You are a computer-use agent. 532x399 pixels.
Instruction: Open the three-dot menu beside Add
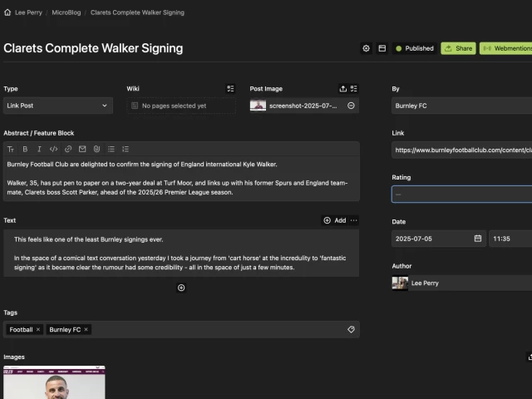tap(354, 220)
